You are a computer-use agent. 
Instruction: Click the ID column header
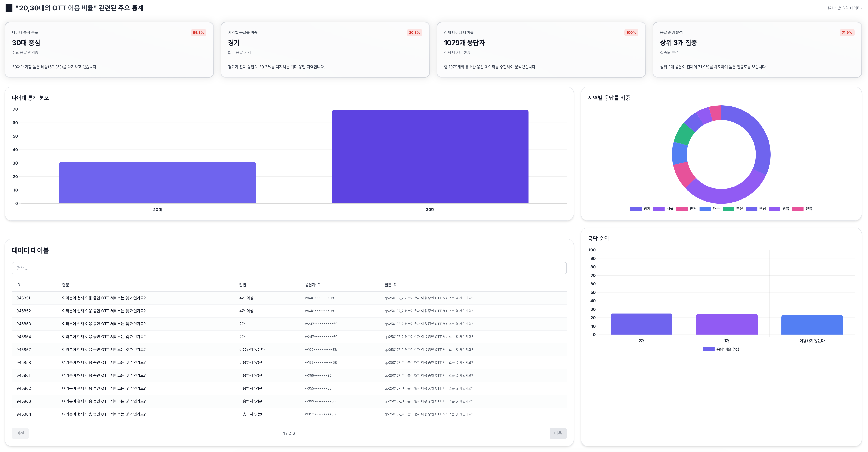tap(18, 285)
